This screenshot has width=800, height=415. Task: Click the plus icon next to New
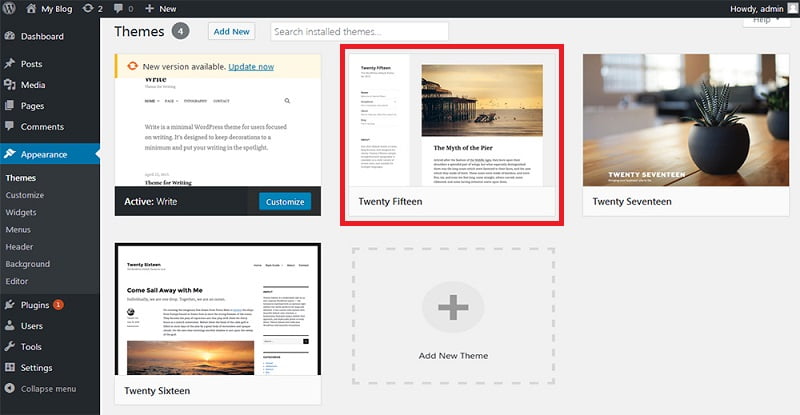(x=149, y=8)
